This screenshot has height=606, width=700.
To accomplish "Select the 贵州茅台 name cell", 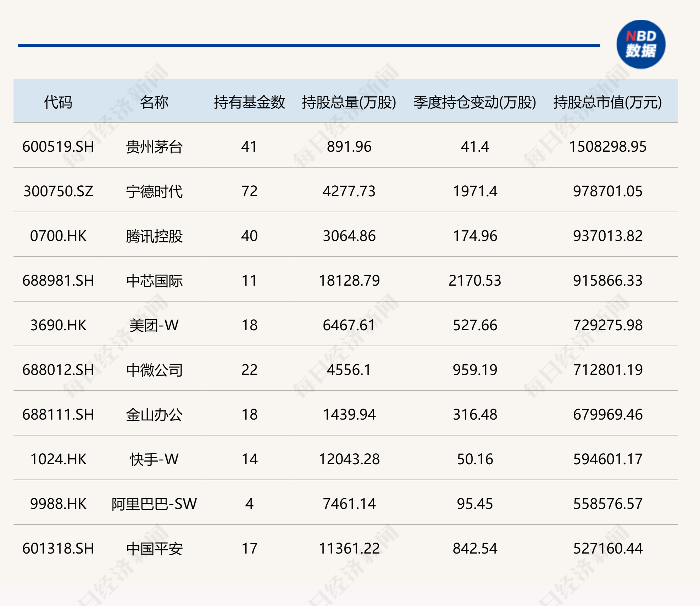I will 154,147.
